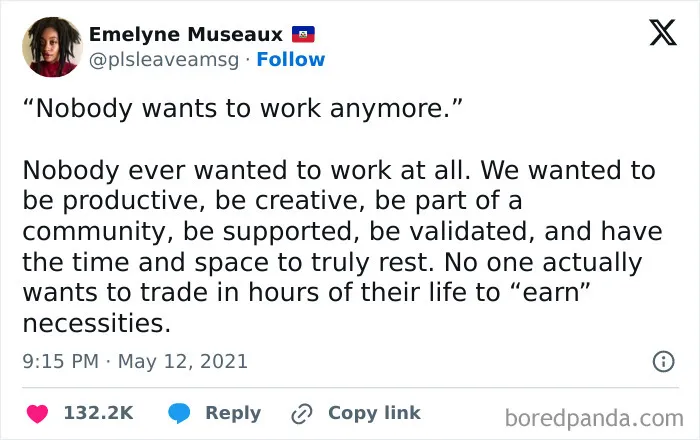Click the blue reply speech bubble icon
This screenshot has height=440, width=700.
(179, 413)
